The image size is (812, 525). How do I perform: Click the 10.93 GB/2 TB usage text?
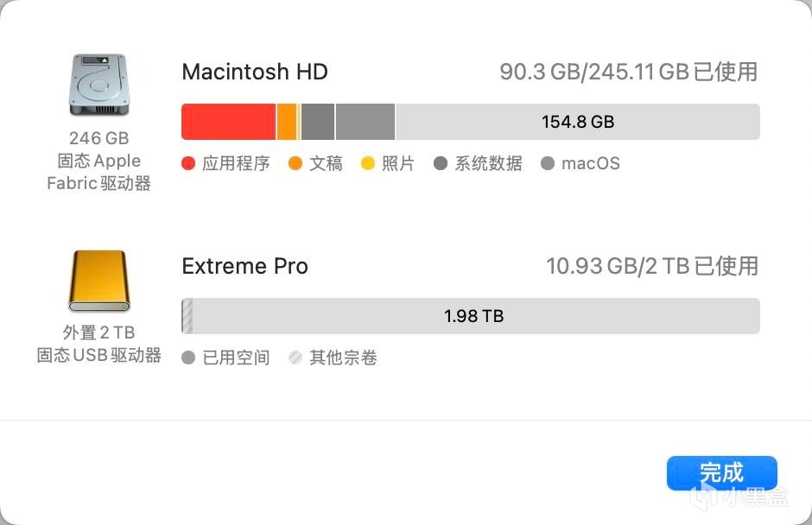coord(651,266)
